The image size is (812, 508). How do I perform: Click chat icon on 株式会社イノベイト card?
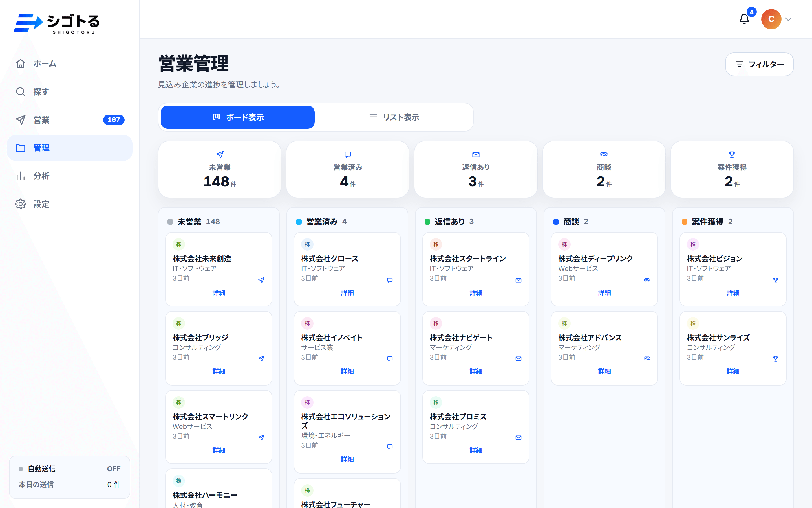390,358
